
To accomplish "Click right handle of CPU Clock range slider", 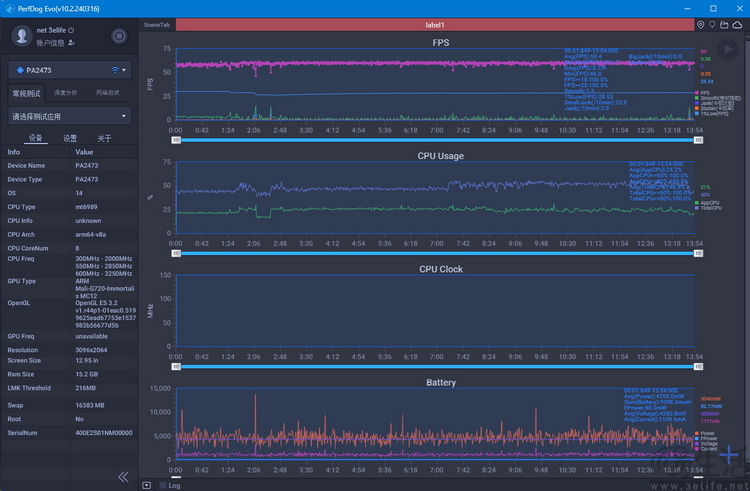I will [x=698, y=367].
